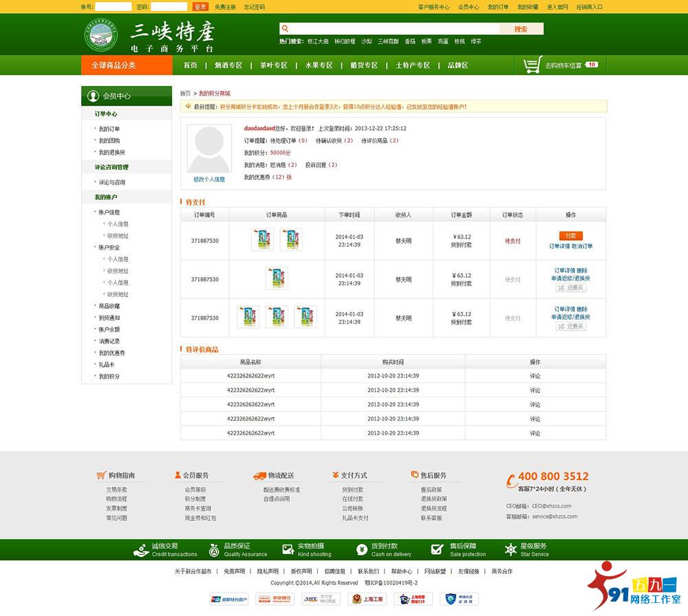Click the 星级服务 star icon in green bar

[510, 549]
